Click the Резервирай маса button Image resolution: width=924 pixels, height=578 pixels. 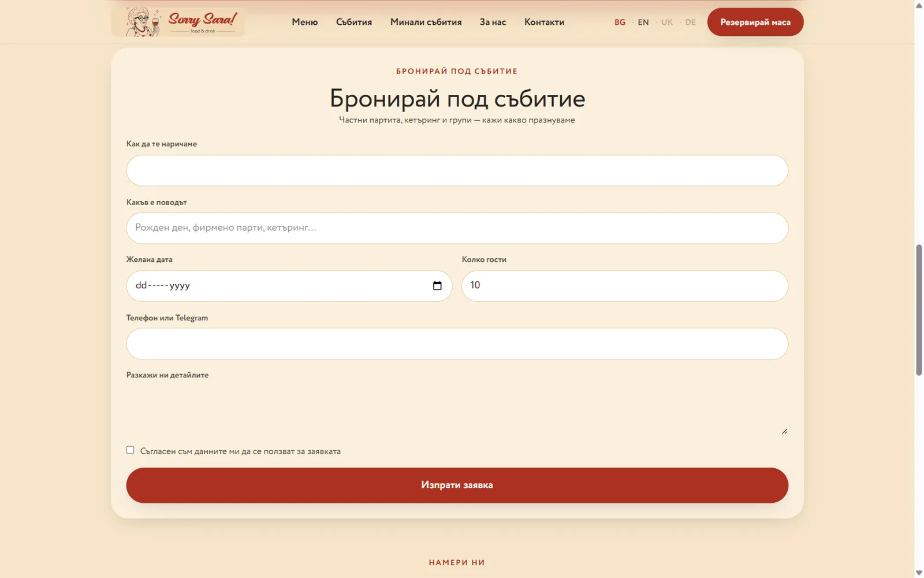click(755, 22)
